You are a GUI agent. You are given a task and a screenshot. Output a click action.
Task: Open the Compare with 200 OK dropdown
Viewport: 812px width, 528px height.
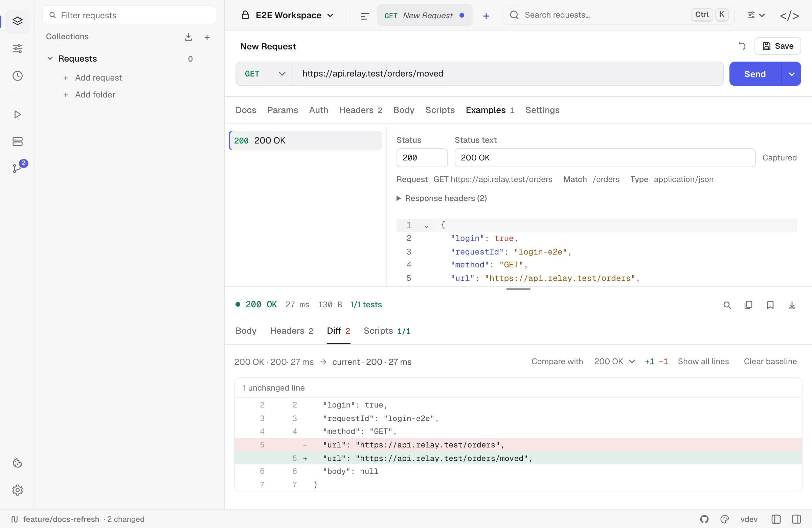pos(614,361)
